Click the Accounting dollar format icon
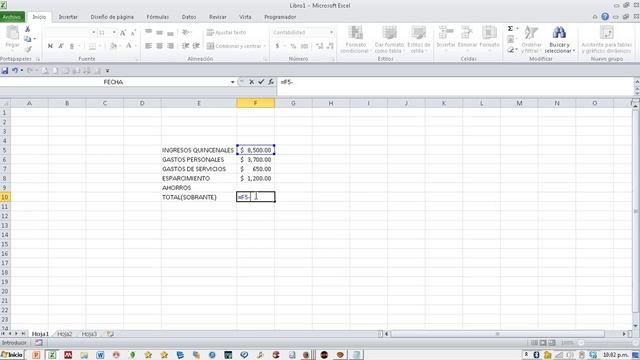 [277, 46]
